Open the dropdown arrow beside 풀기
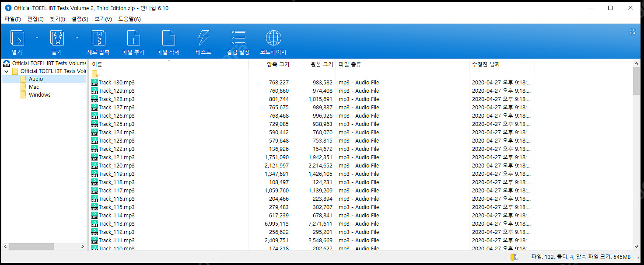Screen dimensions: 644x265 point(77,38)
